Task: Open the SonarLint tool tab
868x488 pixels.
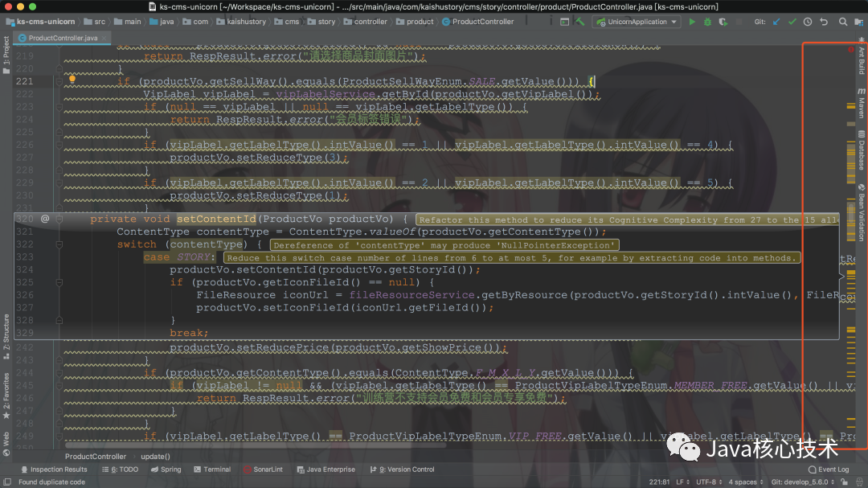Action: click(263, 470)
